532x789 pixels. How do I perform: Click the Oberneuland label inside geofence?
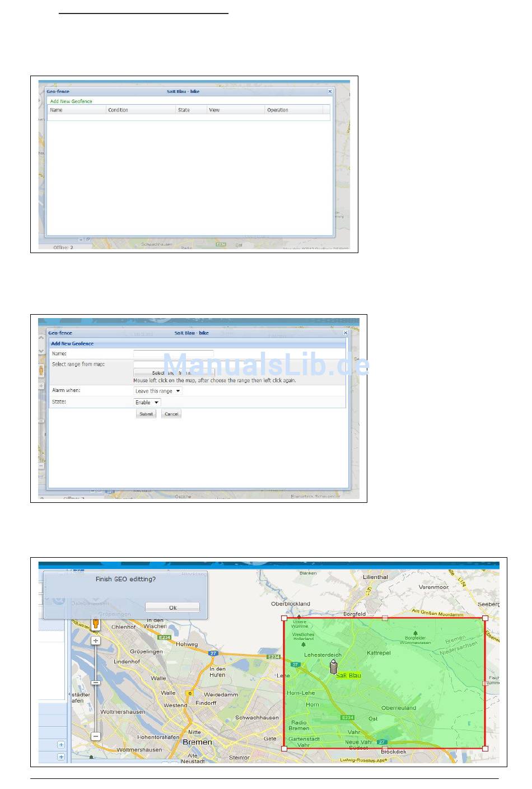(399, 708)
